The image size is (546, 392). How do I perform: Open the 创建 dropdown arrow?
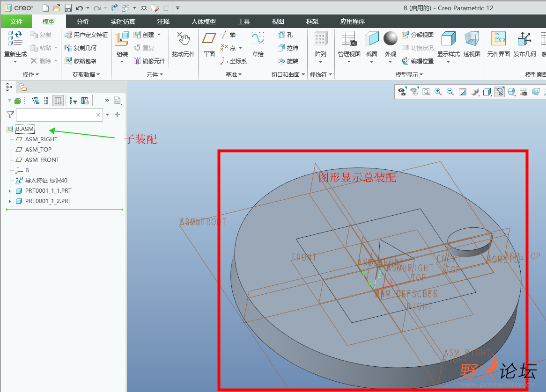tap(159, 35)
